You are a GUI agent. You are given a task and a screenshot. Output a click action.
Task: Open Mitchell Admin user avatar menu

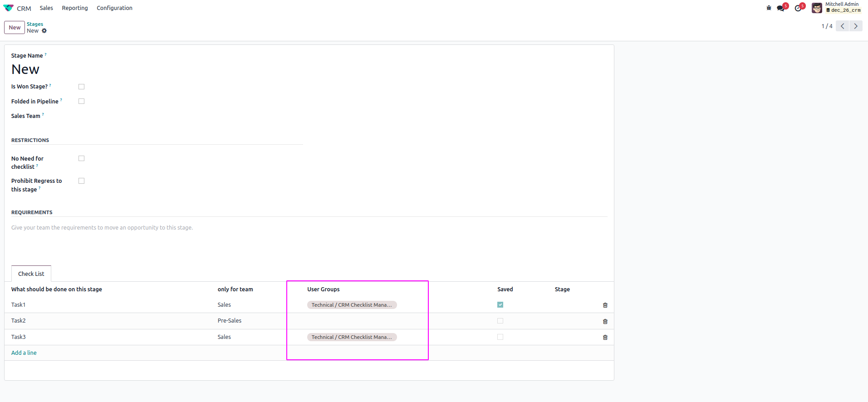coord(817,8)
